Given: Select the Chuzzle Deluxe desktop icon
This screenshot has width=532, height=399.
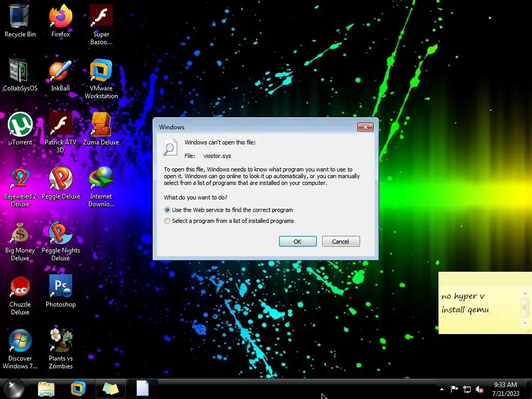Looking at the screenshot, I should 20,295.
